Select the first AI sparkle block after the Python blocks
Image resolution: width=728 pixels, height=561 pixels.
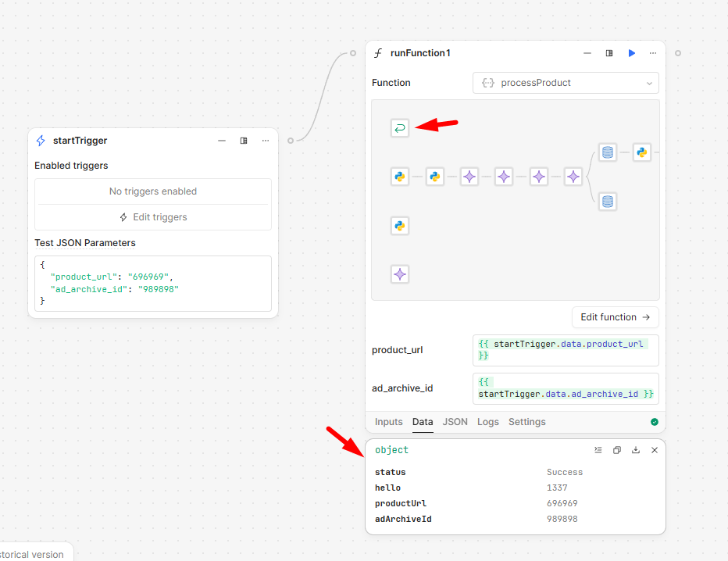tap(469, 177)
